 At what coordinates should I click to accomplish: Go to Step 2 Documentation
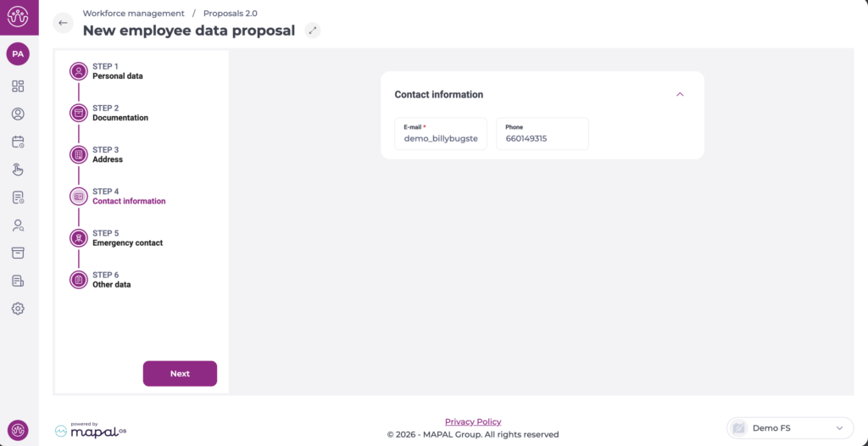pyautogui.click(x=120, y=113)
